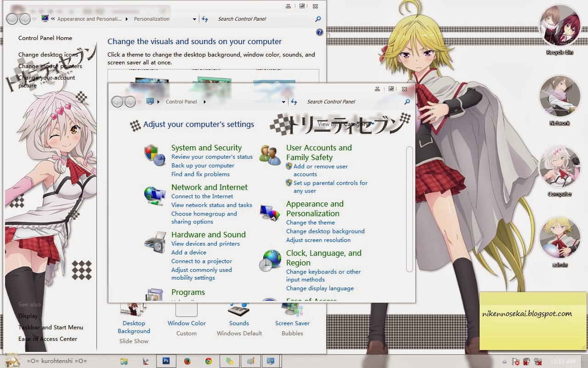This screenshot has height=368, width=588.
Task: Open the View by Category dropdown
Action: (x=357, y=124)
